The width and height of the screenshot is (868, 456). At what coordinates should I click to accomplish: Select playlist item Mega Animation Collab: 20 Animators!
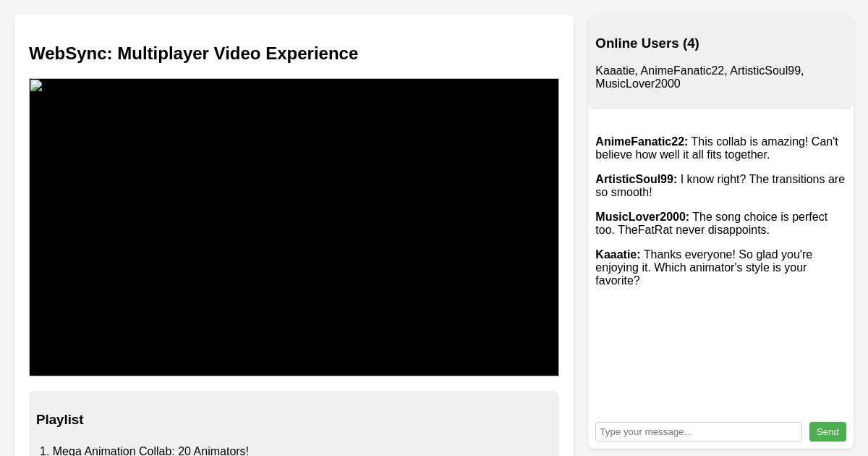(x=150, y=451)
